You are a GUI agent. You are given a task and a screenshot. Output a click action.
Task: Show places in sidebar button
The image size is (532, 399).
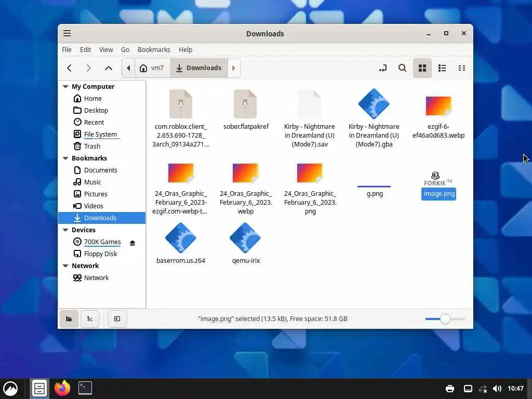point(69,318)
